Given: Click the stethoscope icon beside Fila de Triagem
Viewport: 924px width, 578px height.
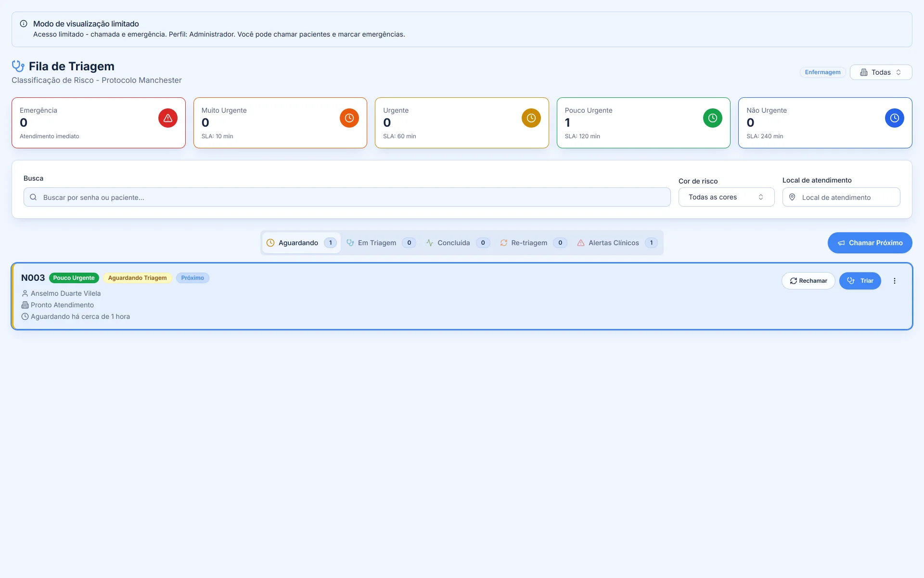Looking at the screenshot, I should point(18,66).
